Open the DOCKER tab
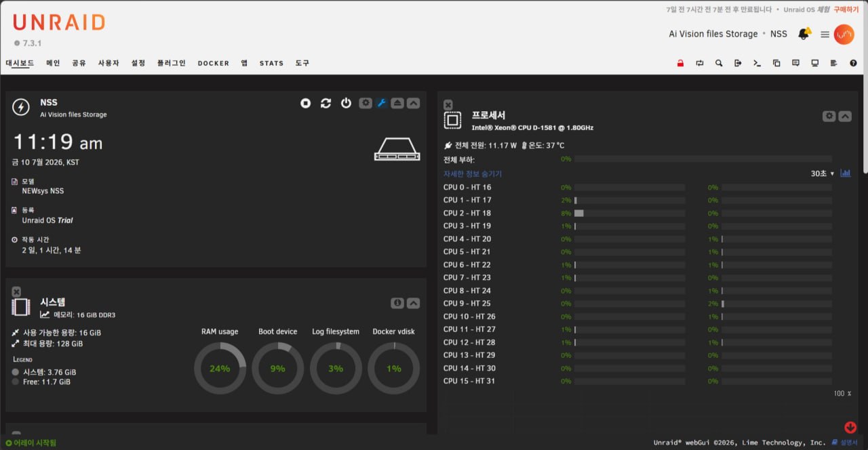 point(213,63)
